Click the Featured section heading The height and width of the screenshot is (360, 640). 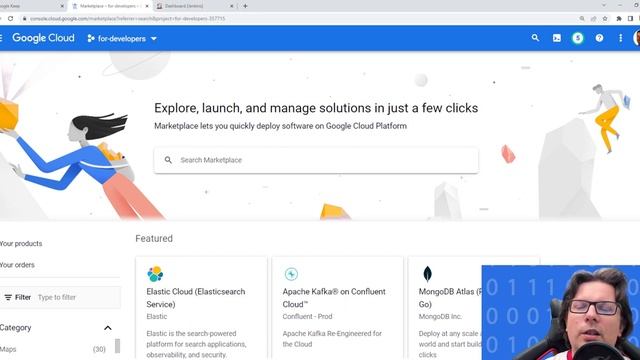tap(154, 238)
